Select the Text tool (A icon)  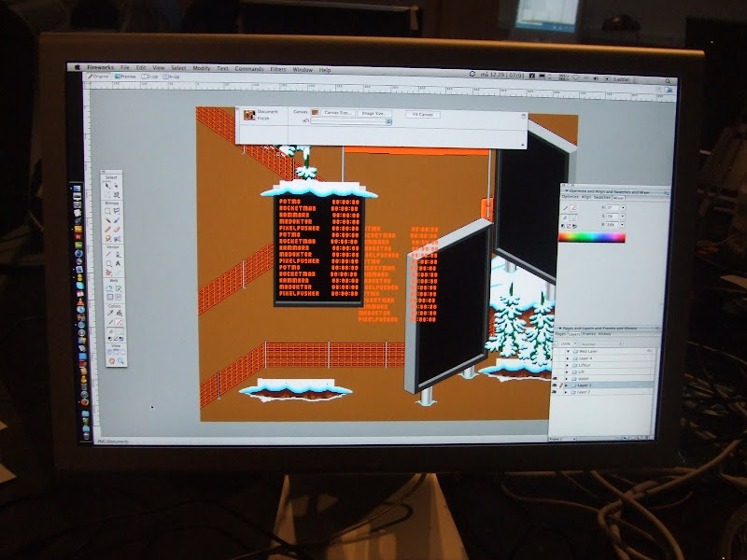click(119, 262)
